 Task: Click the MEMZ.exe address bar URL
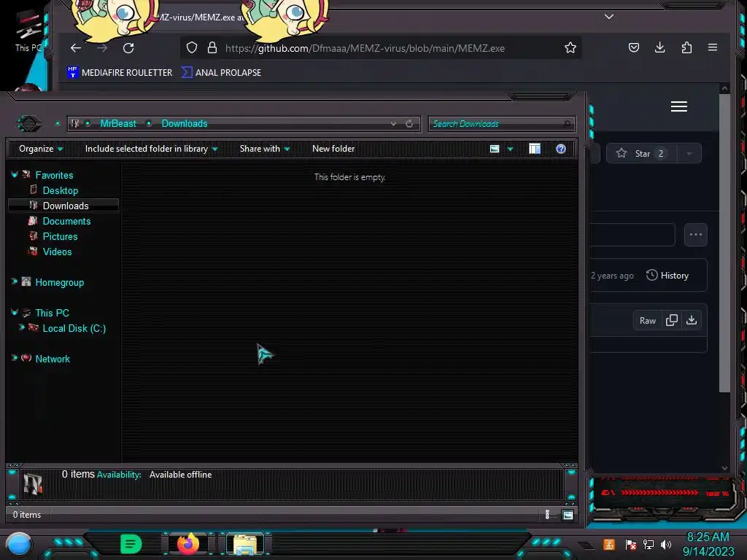pos(365,48)
